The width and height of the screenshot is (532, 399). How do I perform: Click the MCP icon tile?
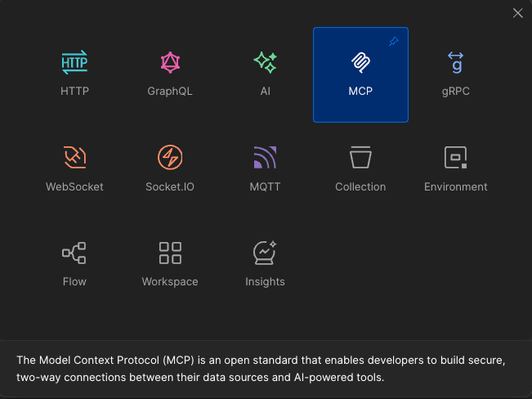360,64
